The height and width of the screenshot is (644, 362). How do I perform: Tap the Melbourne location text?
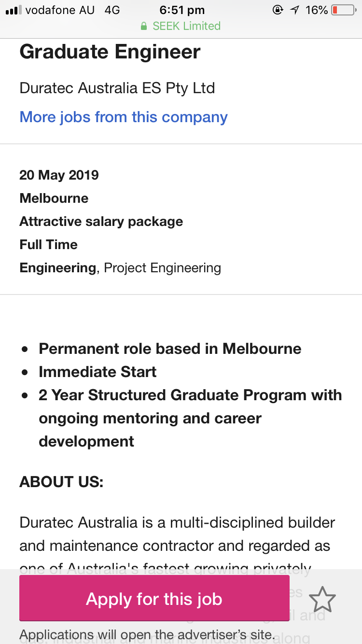pos(54,198)
